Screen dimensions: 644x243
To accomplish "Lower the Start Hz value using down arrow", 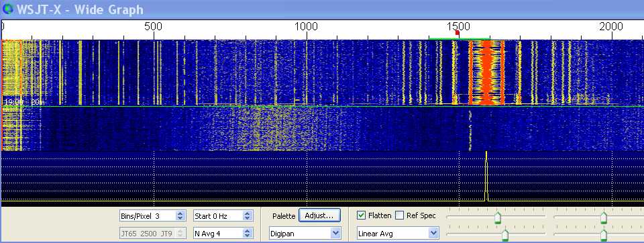I will pos(247,218).
